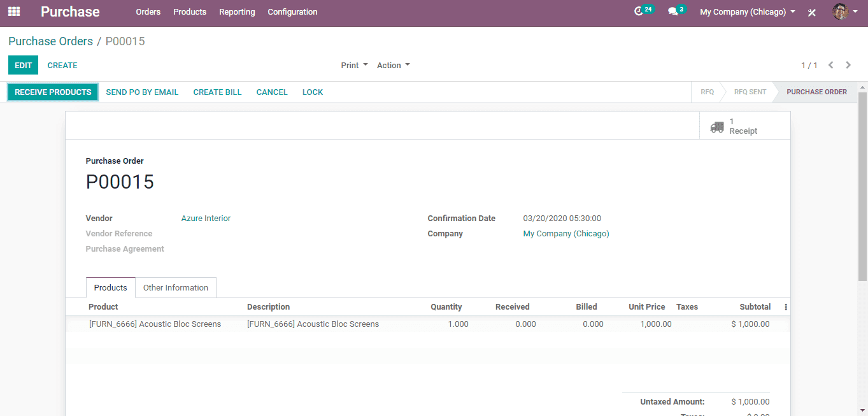Click RECEIVE PRODUCTS button

(x=53, y=92)
